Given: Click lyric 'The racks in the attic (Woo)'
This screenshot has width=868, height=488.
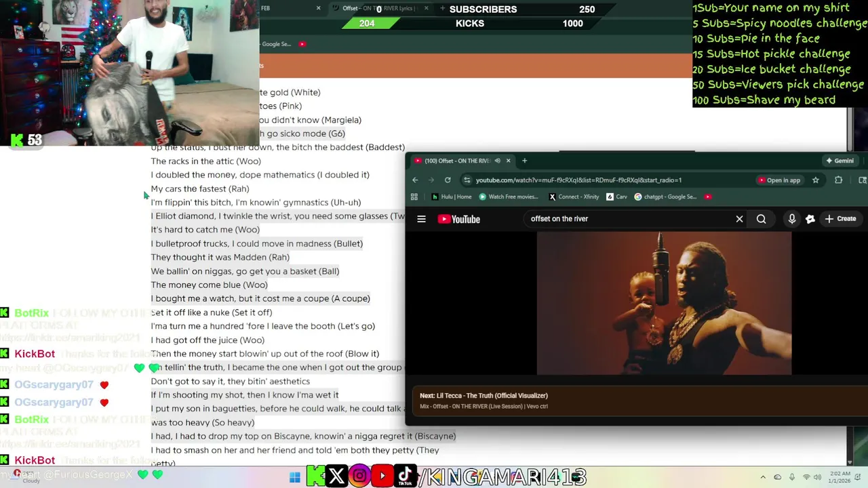Looking at the screenshot, I should (205, 161).
